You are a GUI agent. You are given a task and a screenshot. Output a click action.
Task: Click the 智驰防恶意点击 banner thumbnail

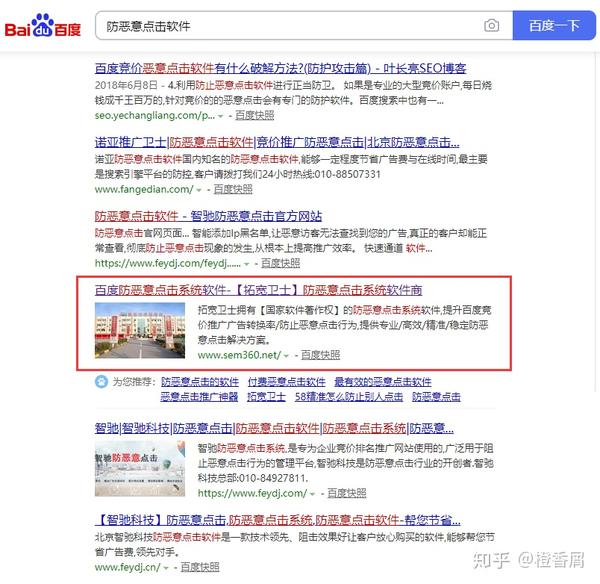click(140, 469)
